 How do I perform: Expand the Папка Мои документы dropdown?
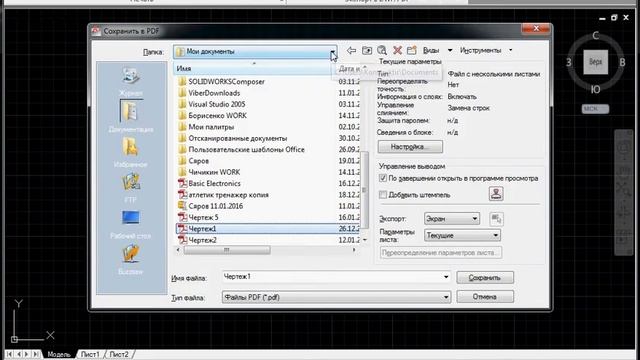(x=333, y=52)
